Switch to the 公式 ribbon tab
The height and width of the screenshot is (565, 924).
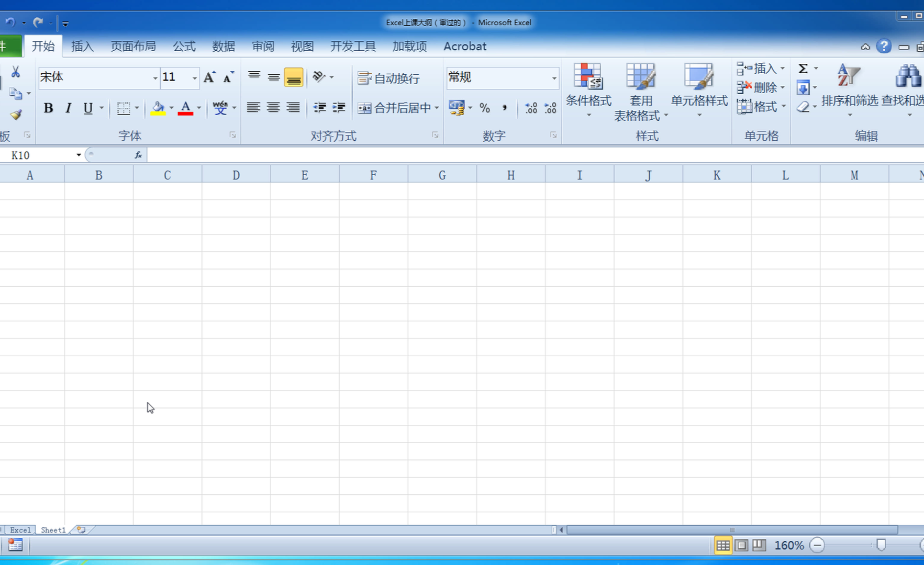click(184, 46)
